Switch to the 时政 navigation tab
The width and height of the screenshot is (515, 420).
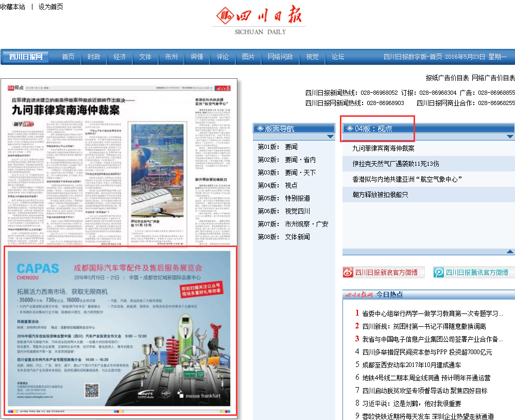click(94, 58)
